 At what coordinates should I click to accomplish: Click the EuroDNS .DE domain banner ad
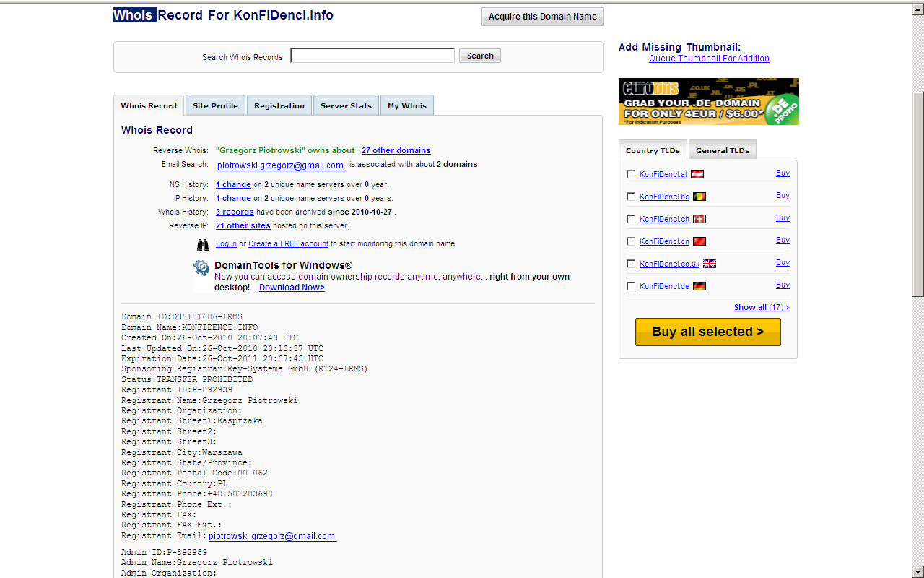708,101
